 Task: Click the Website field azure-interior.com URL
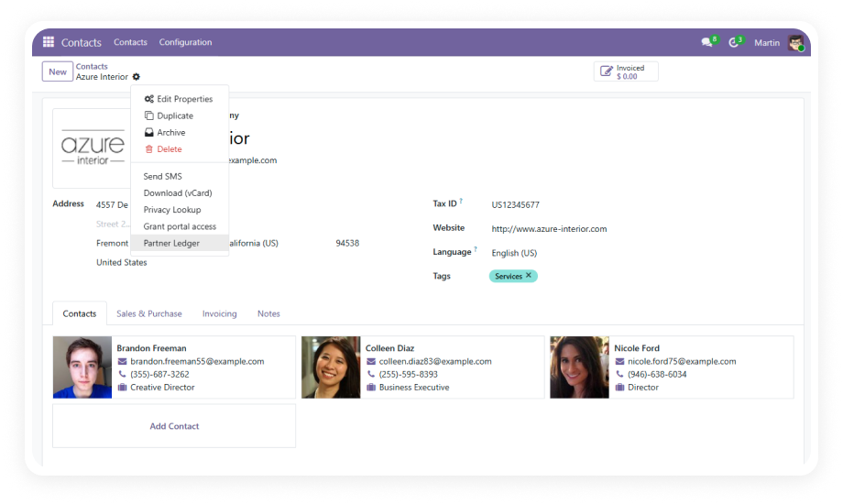click(549, 228)
